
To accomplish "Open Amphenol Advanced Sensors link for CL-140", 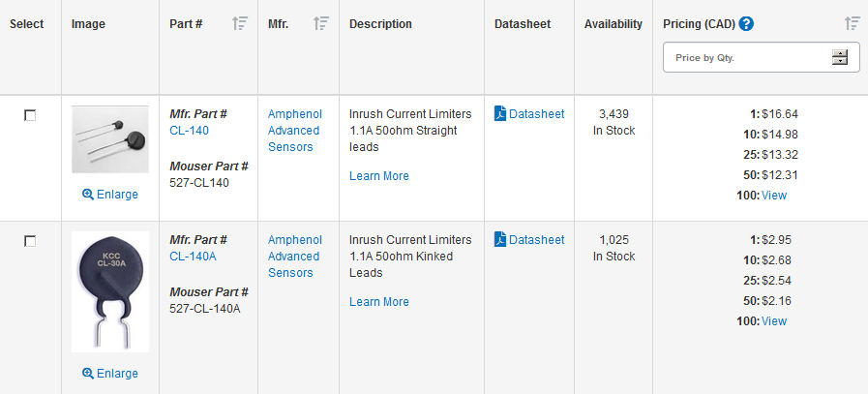I will (294, 131).
